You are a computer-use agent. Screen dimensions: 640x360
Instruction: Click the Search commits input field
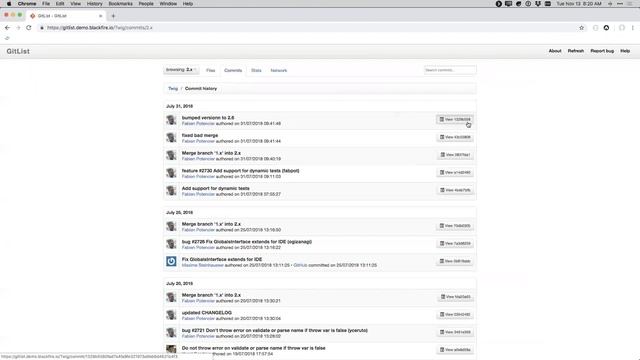pos(449,70)
